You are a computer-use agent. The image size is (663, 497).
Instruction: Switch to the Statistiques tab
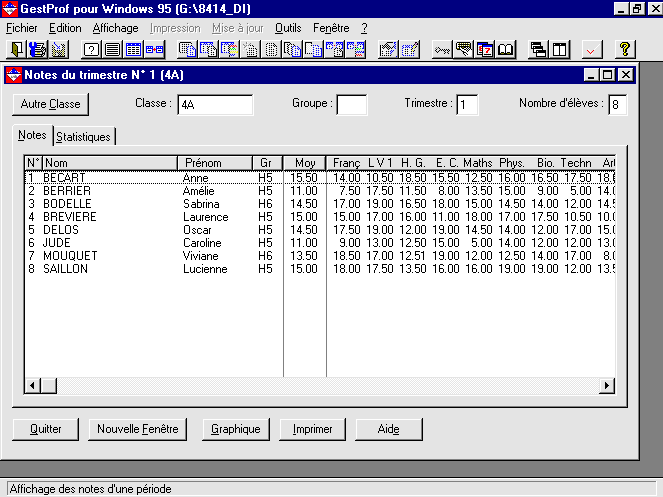(x=83, y=136)
